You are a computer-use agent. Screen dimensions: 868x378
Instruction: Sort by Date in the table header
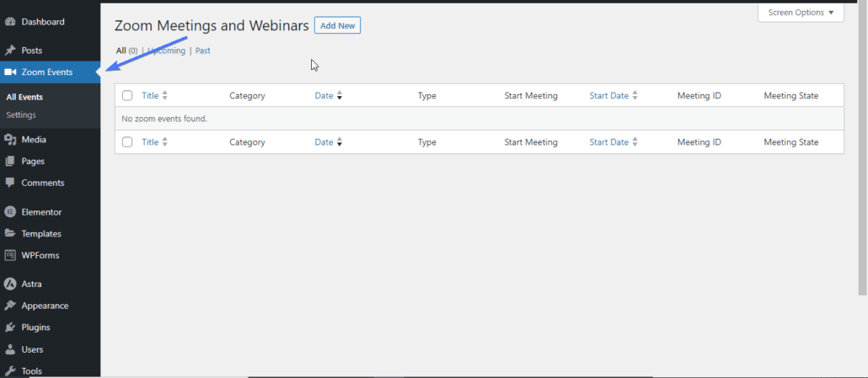[x=324, y=96]
